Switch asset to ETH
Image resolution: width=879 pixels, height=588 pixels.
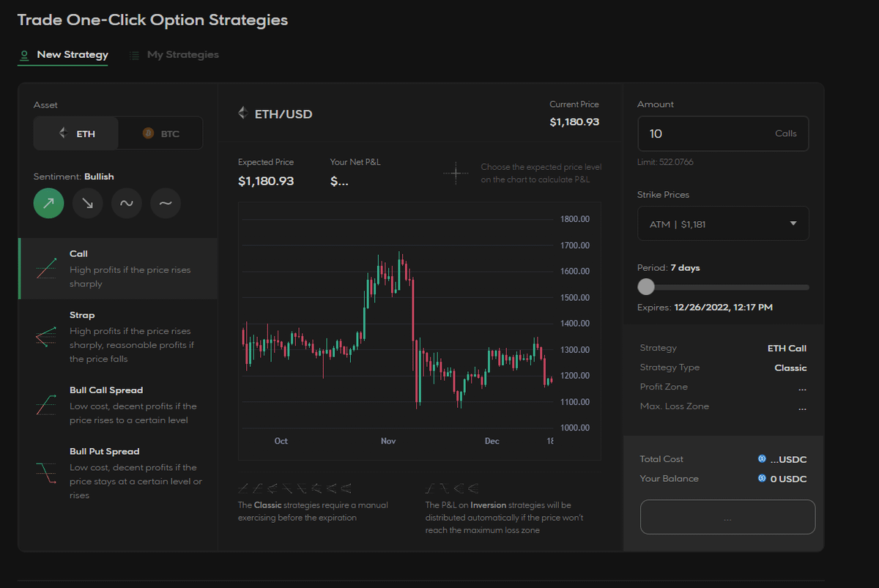tap(77, 133)
